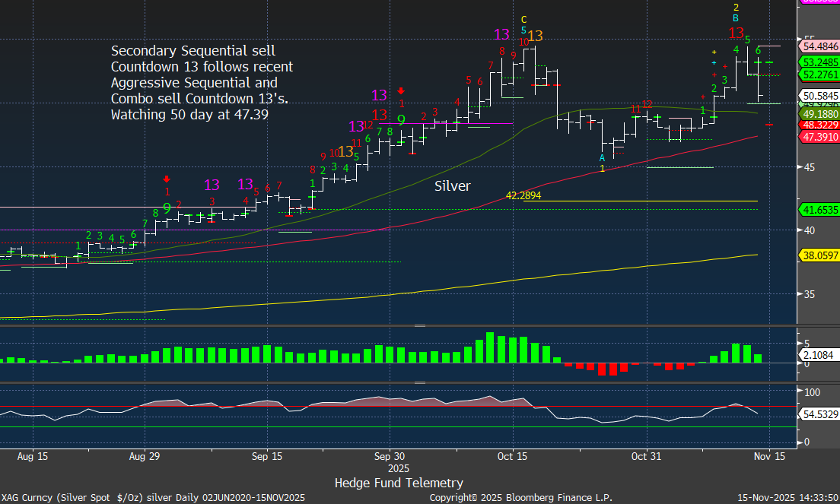Image resolution: width=840 pixels, height=504 pixels.
Task: Click the red down arrow above late-August bars
Action: [167, 179]
